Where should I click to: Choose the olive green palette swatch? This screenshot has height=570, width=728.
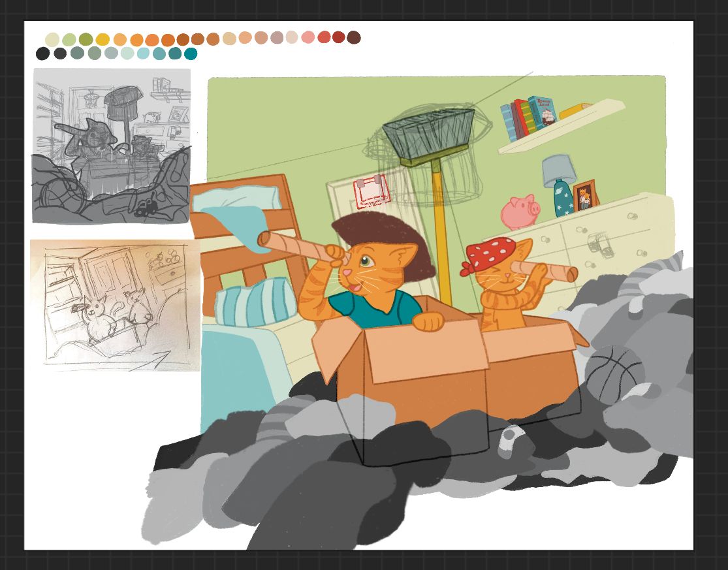click(86, 40)
